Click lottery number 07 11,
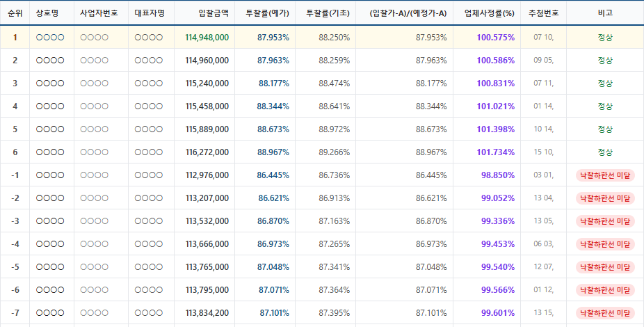Viewport: 644px width, 327px height. click(x=544, y=83)
